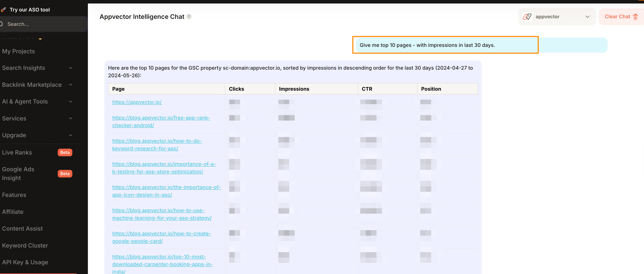Open Content Assist in sidebar
The image size is (644, 274).
(x=22, y=228)
